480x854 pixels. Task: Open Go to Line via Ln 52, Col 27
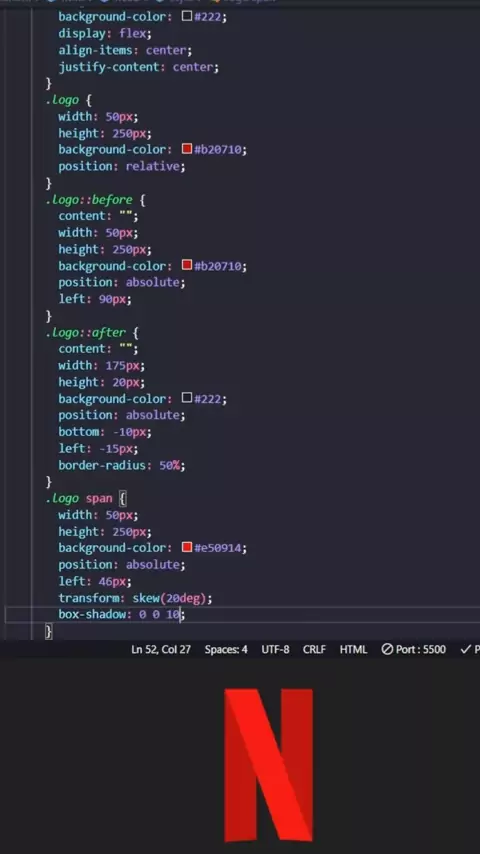tap(161, 649)
